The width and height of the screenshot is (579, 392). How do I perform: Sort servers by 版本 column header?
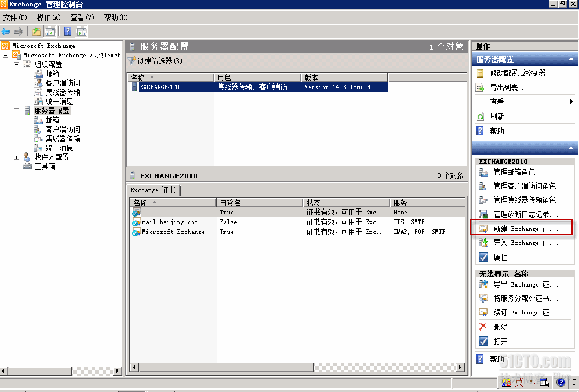(x=344, y=78)
